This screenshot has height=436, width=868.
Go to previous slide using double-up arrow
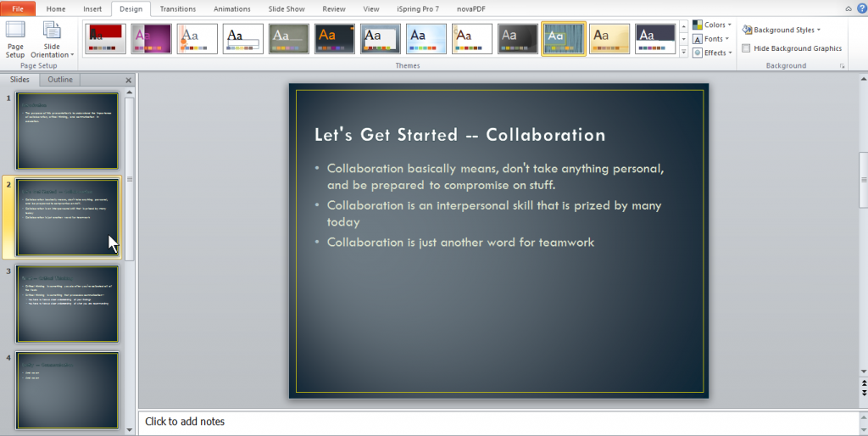[864, 383]
